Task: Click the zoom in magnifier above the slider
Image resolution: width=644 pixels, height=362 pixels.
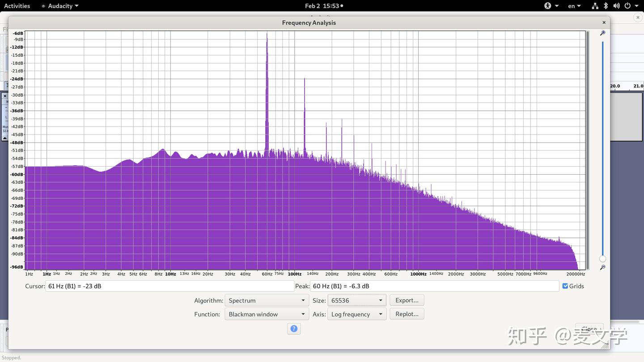Action: pos(602,33)
